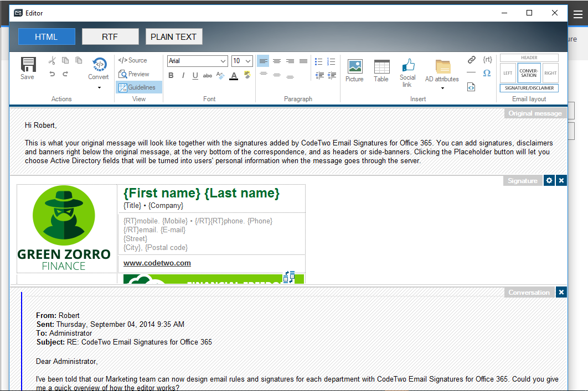Insert a Table
The image size is (588, 391).
(381, 70)
